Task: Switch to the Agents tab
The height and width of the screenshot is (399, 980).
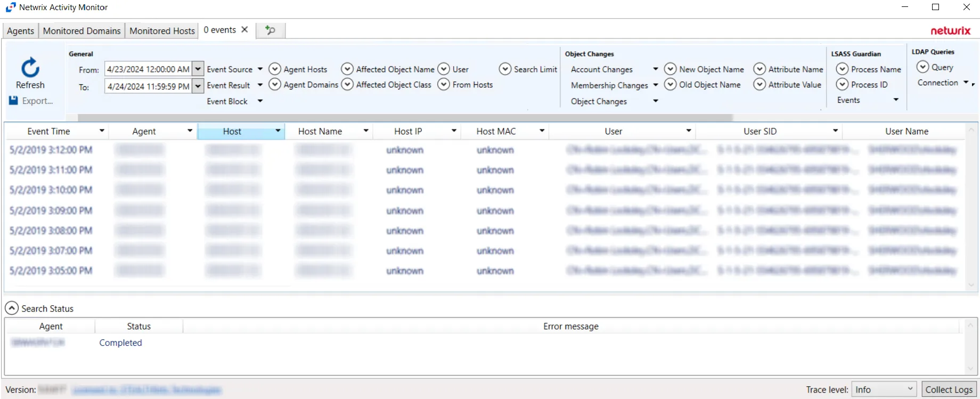Action: tap(20, 31)
